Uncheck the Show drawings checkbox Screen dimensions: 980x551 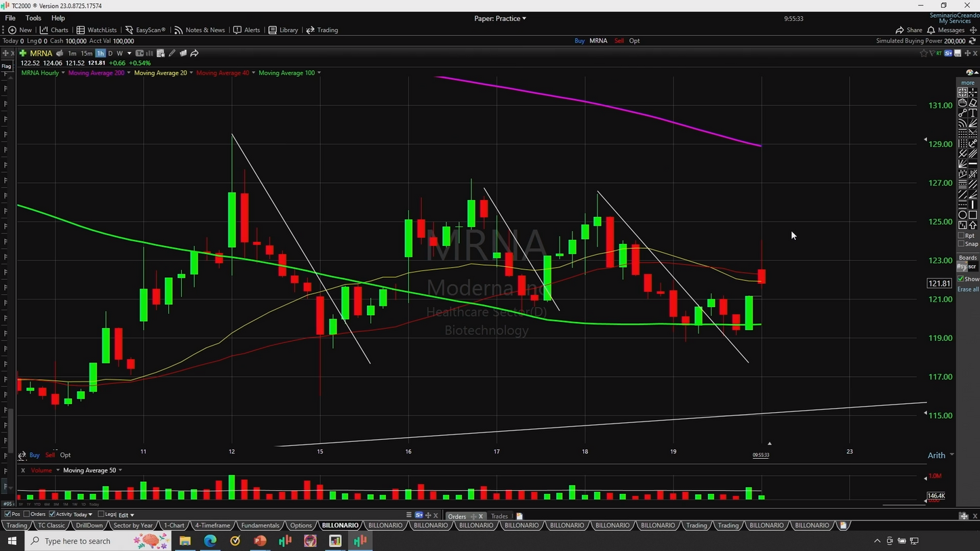961,279
